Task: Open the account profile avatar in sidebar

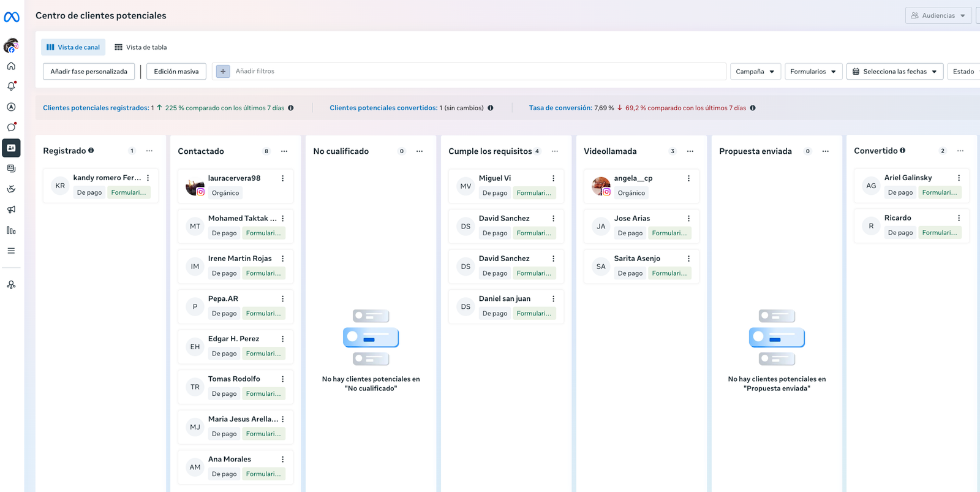Action: [x=11, y=45]
